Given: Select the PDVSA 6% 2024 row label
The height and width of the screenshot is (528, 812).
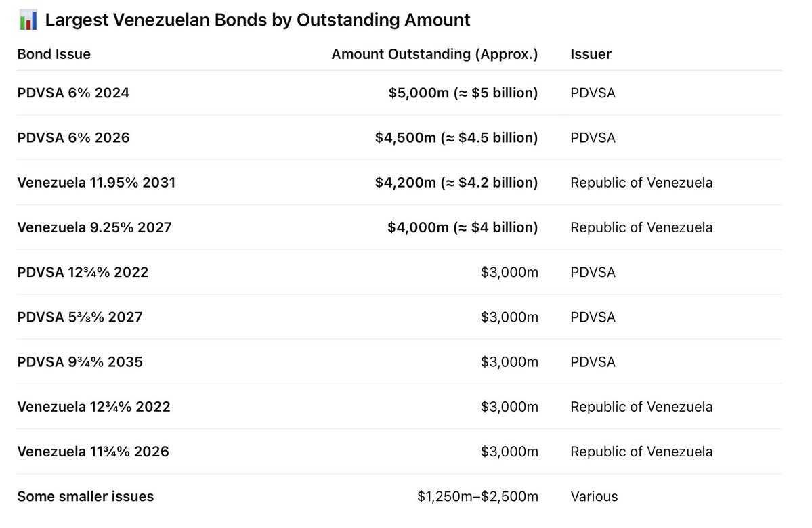Looking at the screenshot, I should click(73, 93).
